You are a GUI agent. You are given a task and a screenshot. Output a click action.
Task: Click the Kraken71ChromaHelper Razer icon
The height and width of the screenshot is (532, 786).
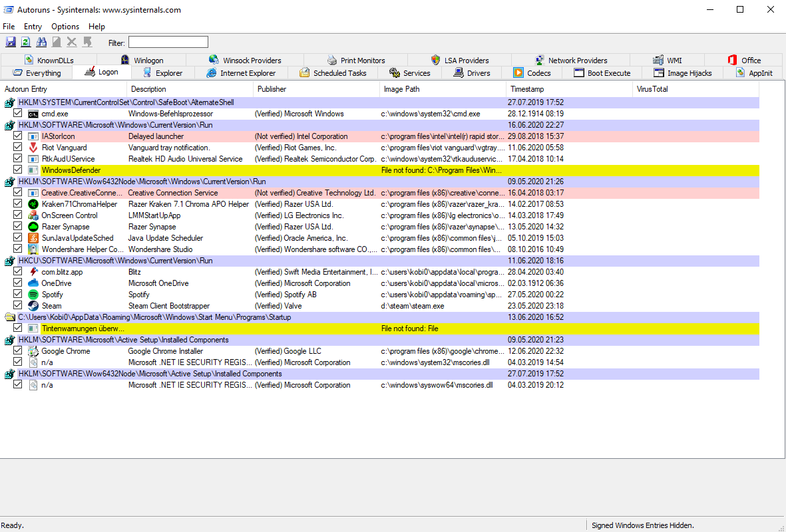coord(33,204)
